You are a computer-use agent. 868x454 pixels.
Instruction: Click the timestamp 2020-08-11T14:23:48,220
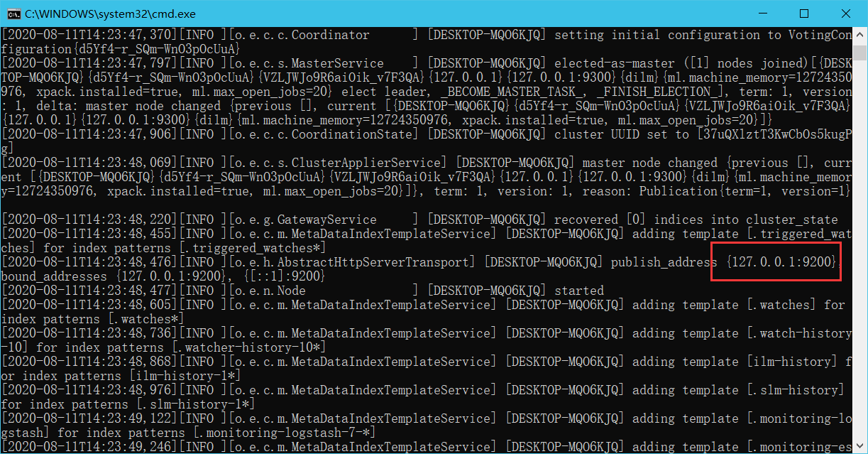(89, 220)
